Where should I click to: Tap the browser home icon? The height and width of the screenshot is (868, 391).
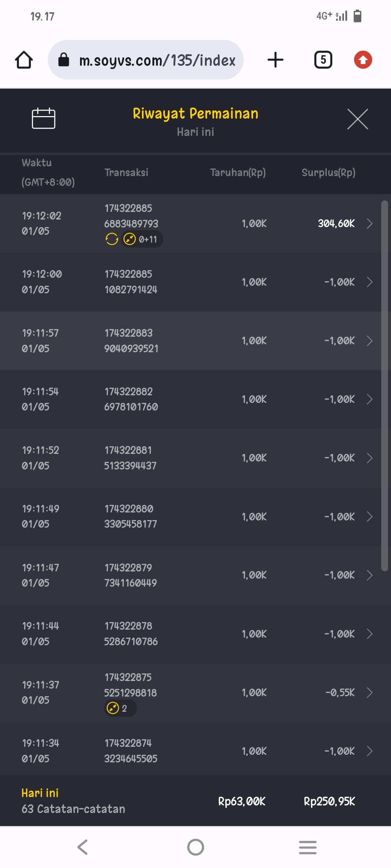pyautogui.click(x=24, y=60)
